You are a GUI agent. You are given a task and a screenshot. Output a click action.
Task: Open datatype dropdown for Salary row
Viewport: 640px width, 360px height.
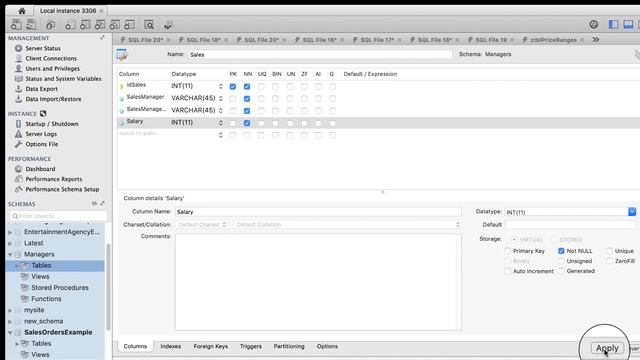coord(221,122)
